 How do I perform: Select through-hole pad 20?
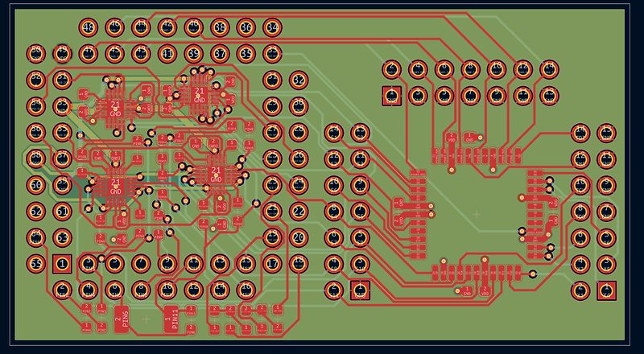299,238
